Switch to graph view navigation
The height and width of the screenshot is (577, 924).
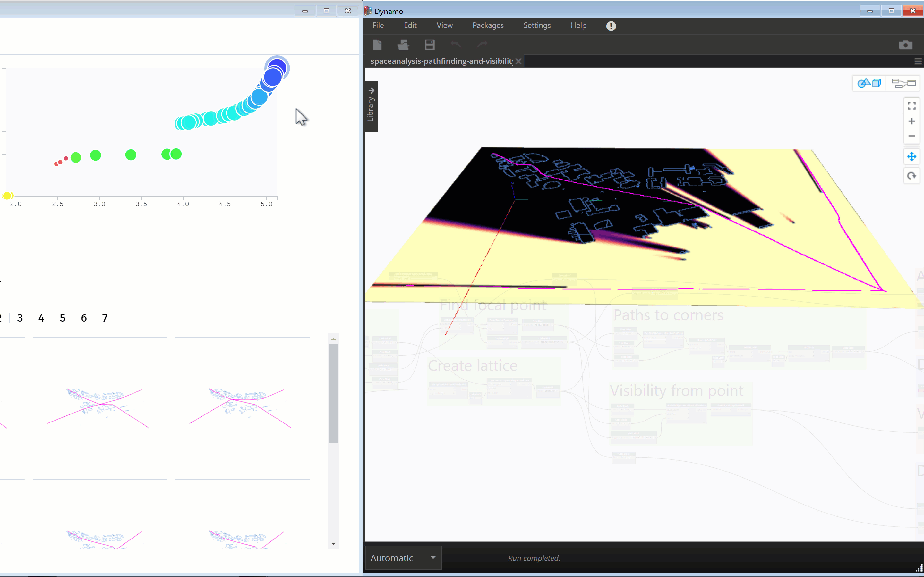point(903,83)
